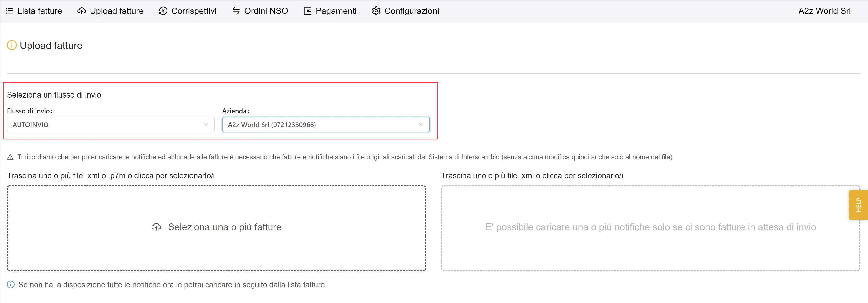Open Configurazioni from top navigation
The image size is (868, 303).
click(x=411, y=11)
